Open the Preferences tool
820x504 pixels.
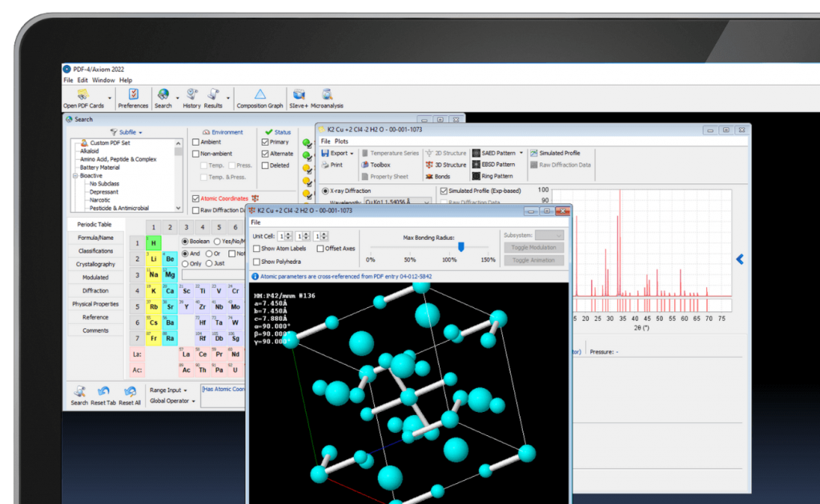pos(133,98)
